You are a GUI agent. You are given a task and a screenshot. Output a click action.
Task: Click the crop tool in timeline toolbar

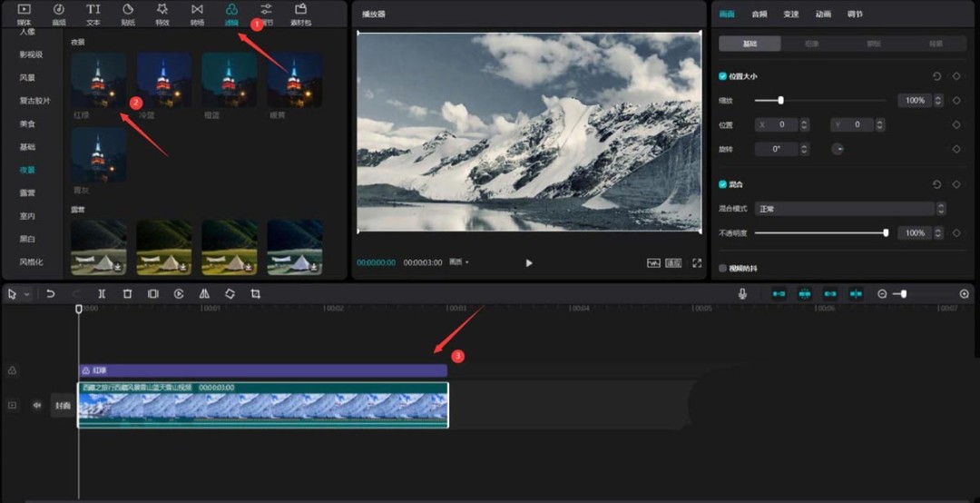point(255,294)
